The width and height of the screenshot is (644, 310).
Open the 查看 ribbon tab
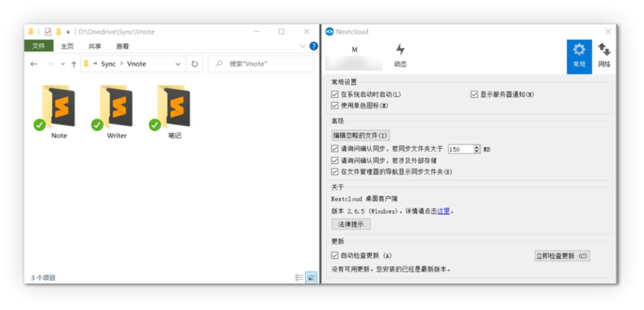point(122,46)
